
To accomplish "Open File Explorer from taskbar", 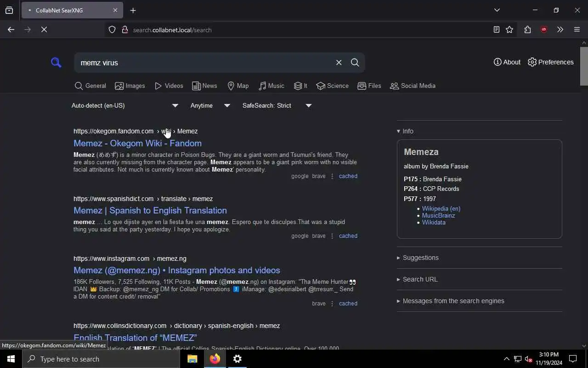I will [x=192, y=359].
